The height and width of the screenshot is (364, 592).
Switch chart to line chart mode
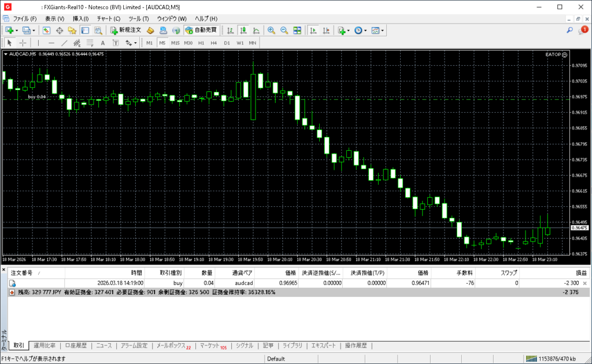[x=256, y=30]
